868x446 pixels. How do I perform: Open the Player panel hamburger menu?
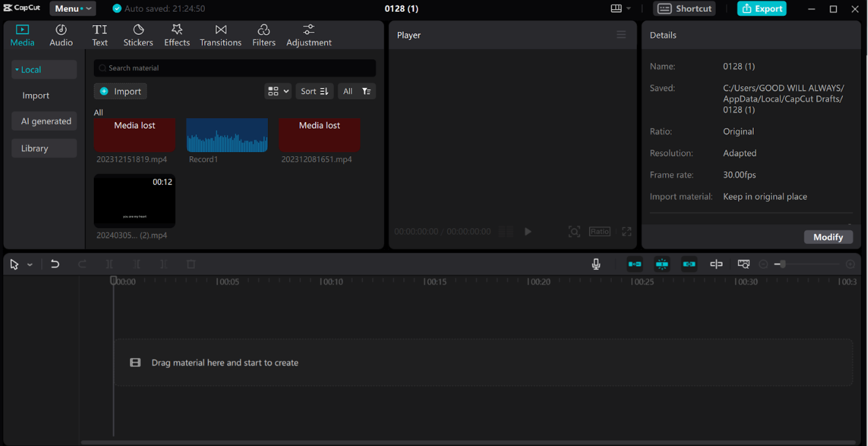[621, 35]
